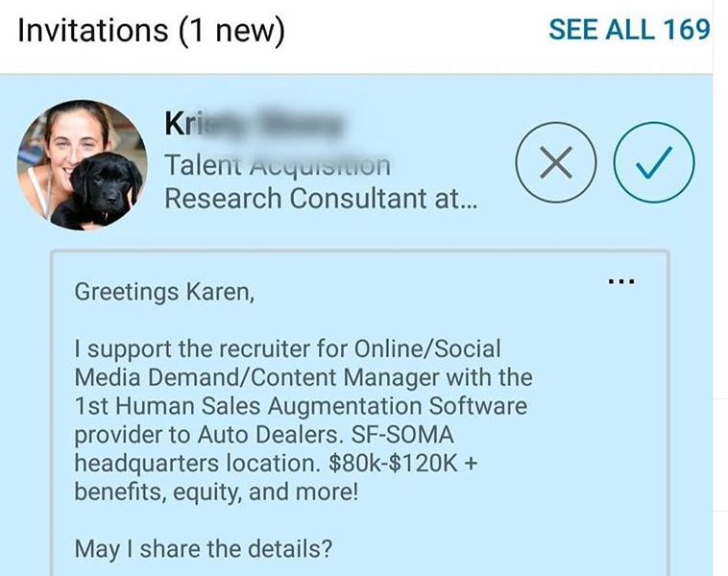Accept the invitation with the checkmark icon
This screenshot has width=728, height=576.
(652, 165)
